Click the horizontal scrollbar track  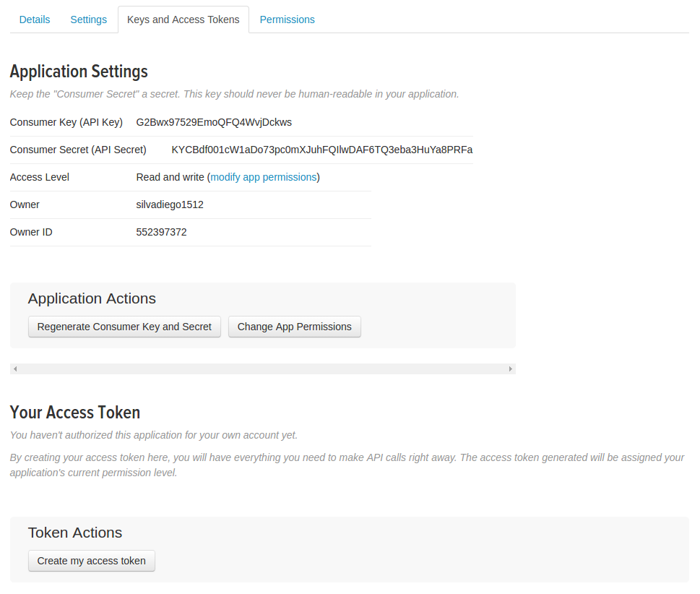tap(262, 369)
